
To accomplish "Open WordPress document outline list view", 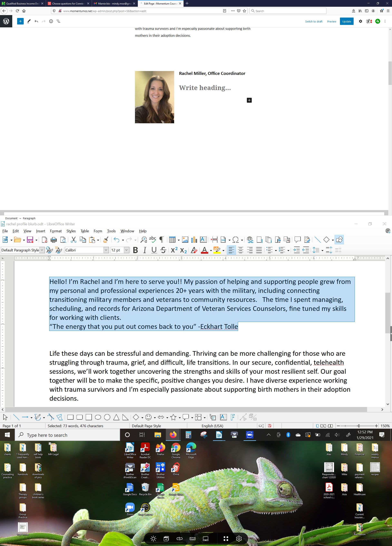I will point(58,21).
